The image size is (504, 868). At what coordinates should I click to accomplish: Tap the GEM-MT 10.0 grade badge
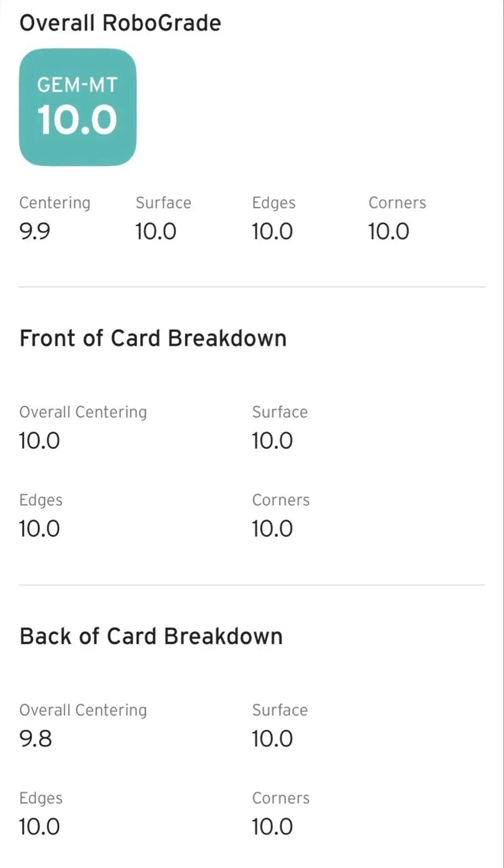(x=78, y=107)
